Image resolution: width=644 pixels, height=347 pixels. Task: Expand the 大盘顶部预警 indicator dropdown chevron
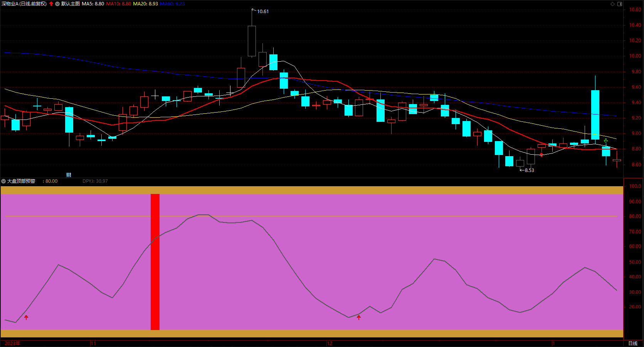[x=3, y=181]
